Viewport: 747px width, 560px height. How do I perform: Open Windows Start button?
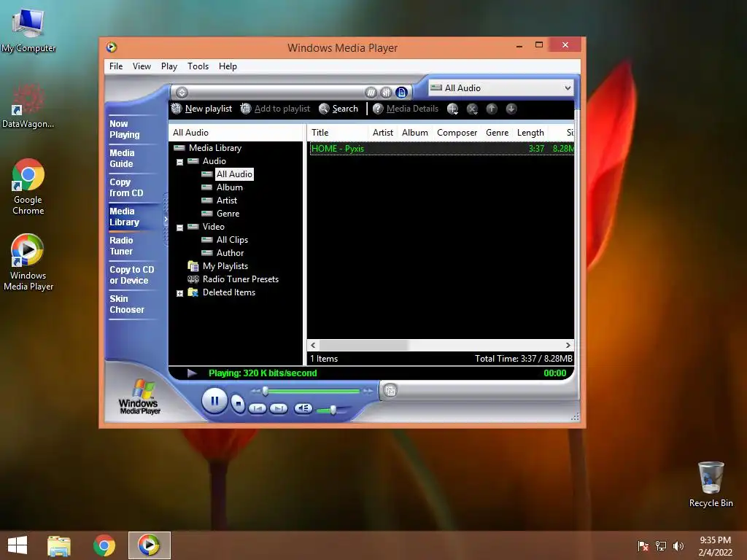tap(18, 545)
